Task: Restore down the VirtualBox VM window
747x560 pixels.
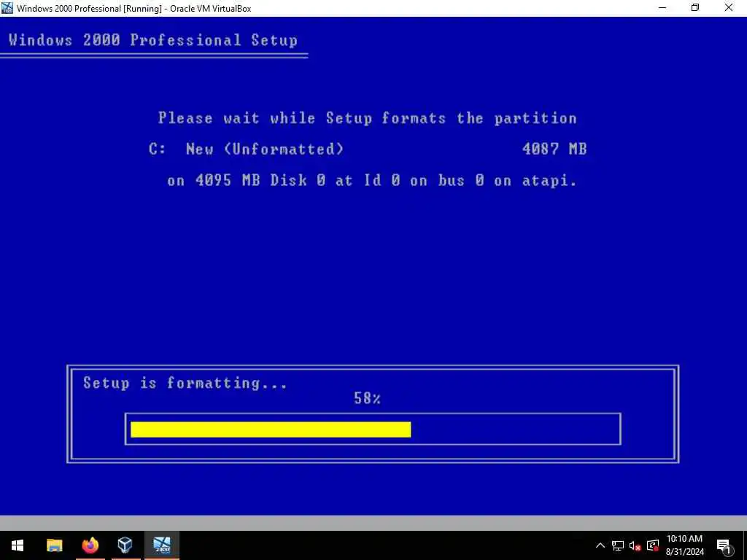Action: (x=695, y=8)
